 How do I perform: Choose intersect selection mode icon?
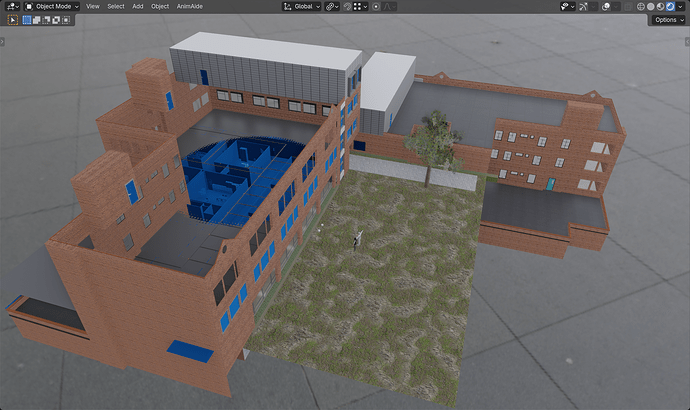pos(66,20)
